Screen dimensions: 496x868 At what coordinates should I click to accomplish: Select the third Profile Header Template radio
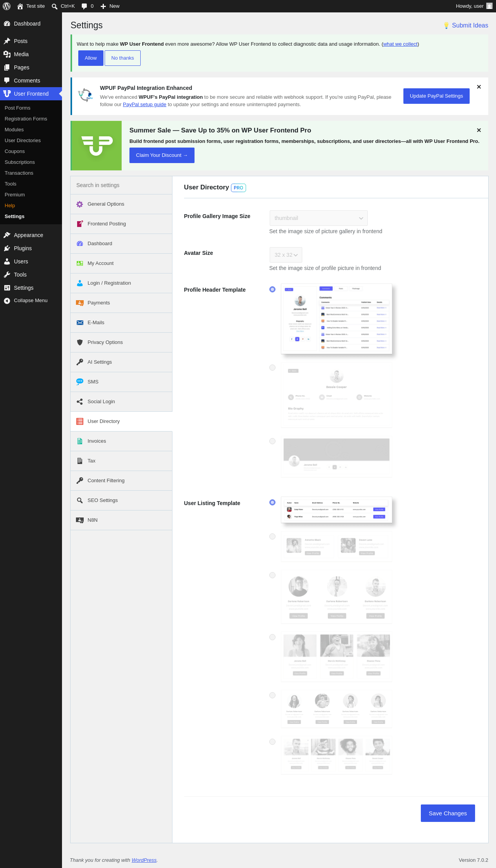[272, 441]
